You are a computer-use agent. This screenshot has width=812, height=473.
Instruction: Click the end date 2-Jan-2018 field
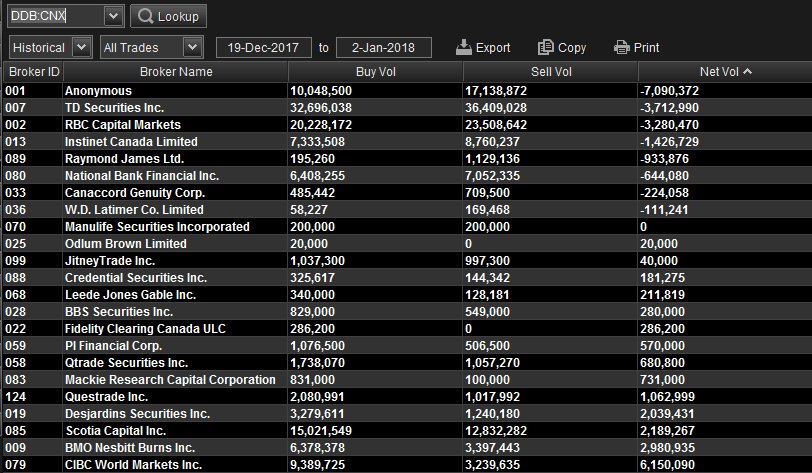pyautogui.click(x=384, y=48)
